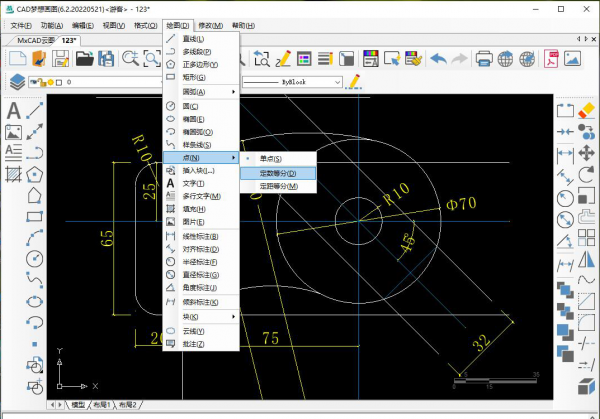
Task: Open the 编辑(E) menu
Action: [83, 26]
